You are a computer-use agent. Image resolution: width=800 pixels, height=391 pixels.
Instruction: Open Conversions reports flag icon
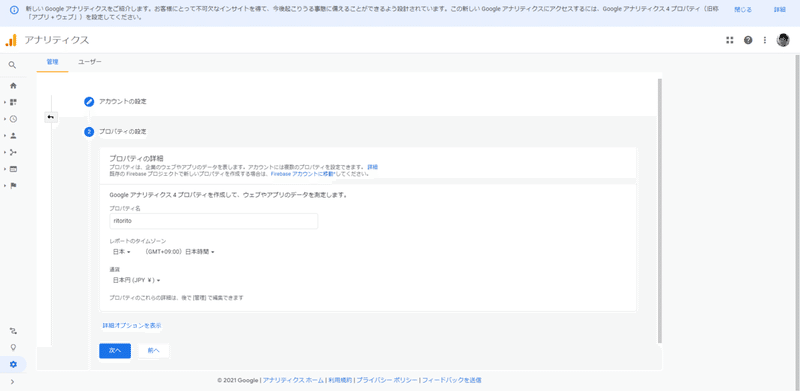(x=13, y=185)
